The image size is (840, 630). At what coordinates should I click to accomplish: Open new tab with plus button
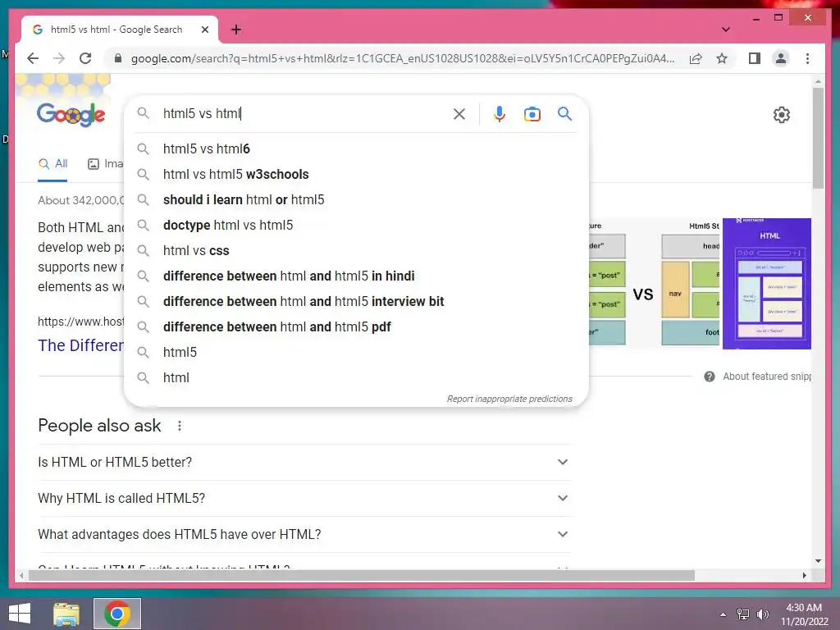pyautogui.click(x=236, y=30)
